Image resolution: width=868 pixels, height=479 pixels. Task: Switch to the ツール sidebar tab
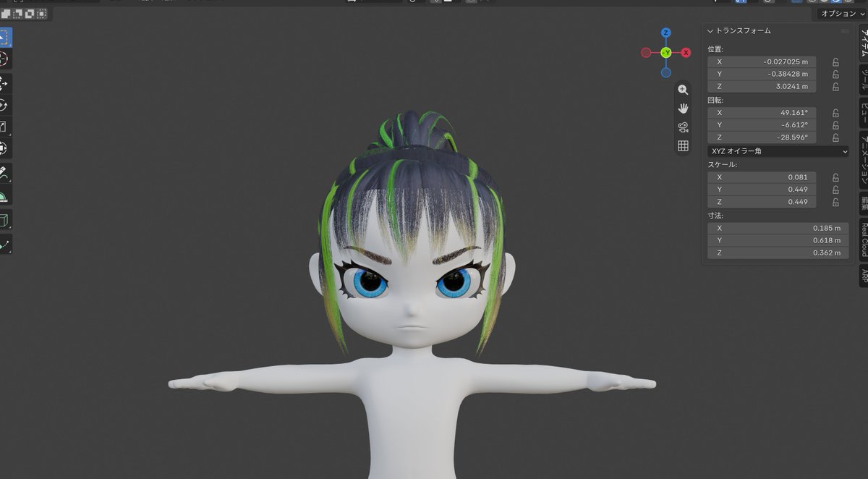pos(863,78)
